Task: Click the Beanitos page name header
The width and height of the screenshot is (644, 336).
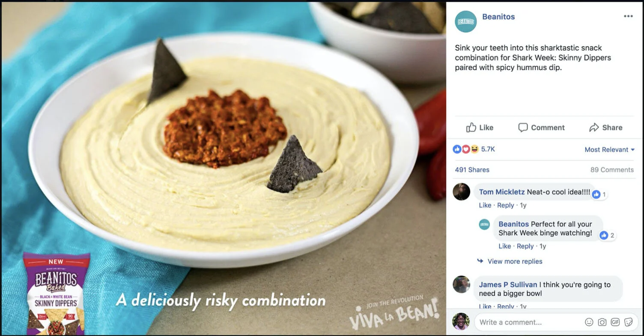Action: pyautogui.click(x=498, y=17)
